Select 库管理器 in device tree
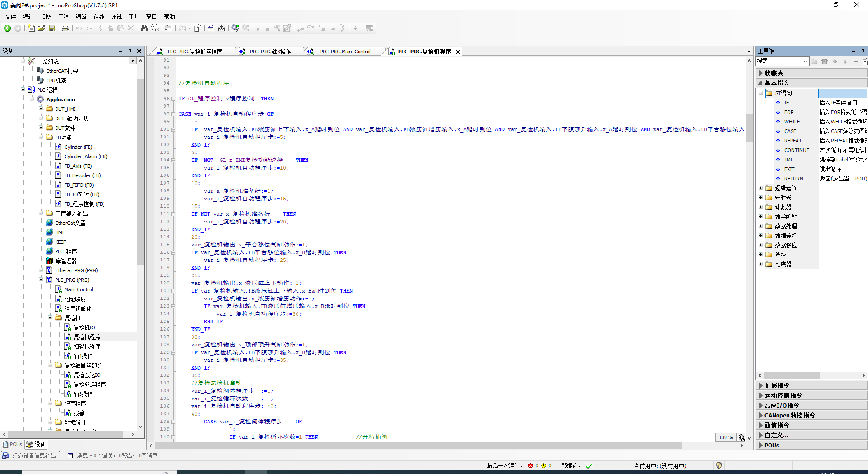This screenshot has height=474, width=868. 66,261
